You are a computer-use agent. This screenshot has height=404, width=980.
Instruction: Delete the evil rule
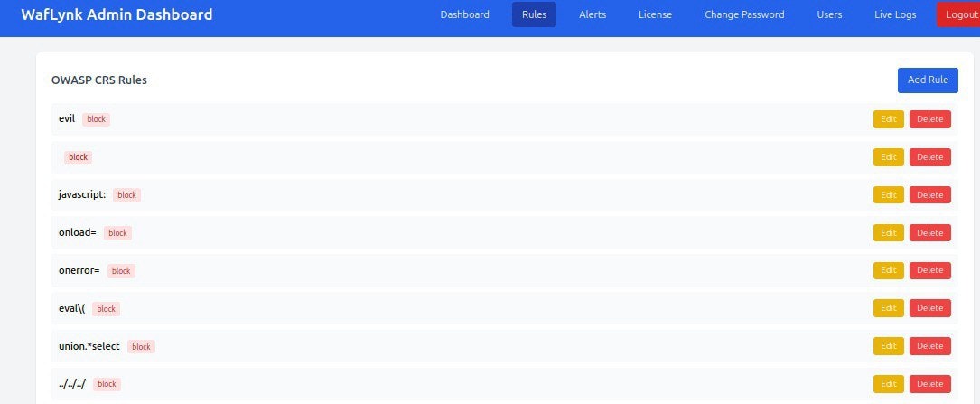tap(930, 118)
